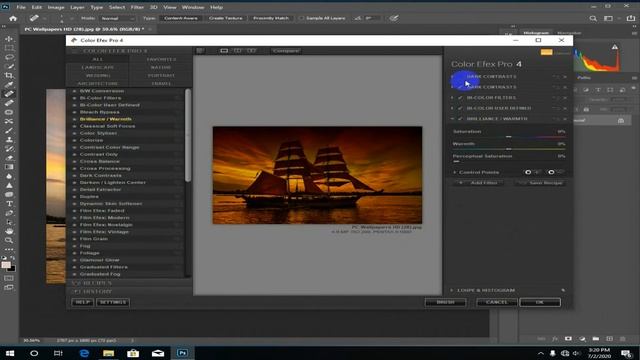Open the Image menu

point(56,7)
